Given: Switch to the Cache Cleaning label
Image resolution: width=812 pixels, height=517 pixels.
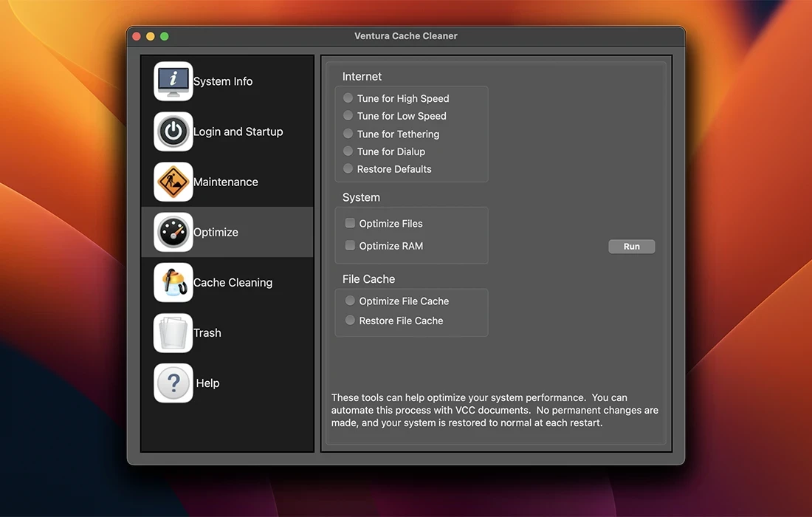Looking at the screenshot, I should 233,283.
